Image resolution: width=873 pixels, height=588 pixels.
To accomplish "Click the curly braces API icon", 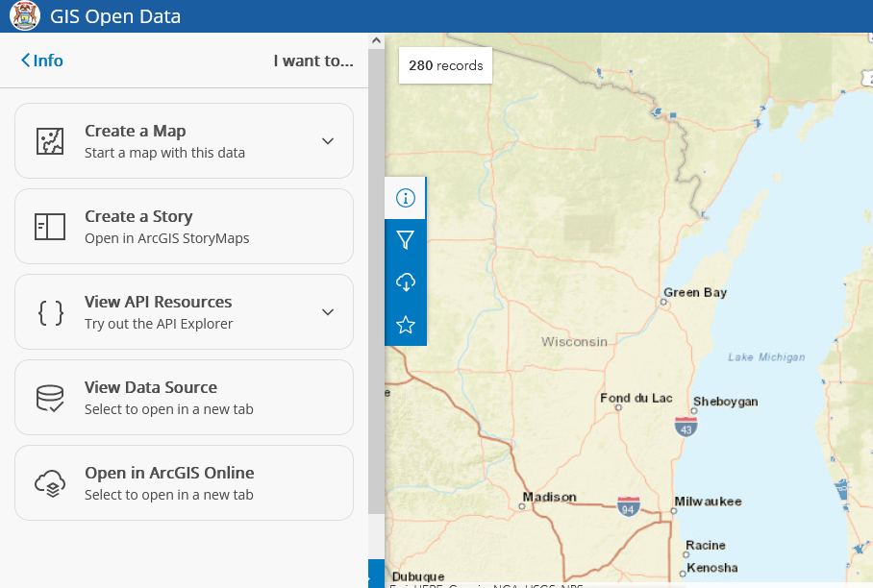I will pos(50,312).
